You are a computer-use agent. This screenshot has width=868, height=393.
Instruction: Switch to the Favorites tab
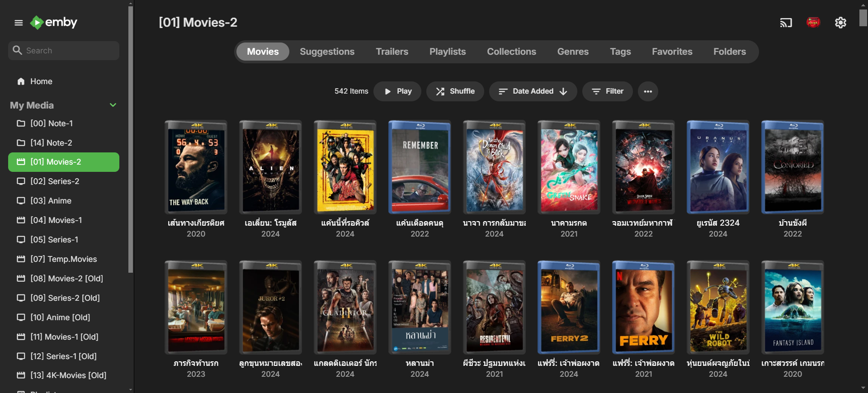click(x=672, y=52)
